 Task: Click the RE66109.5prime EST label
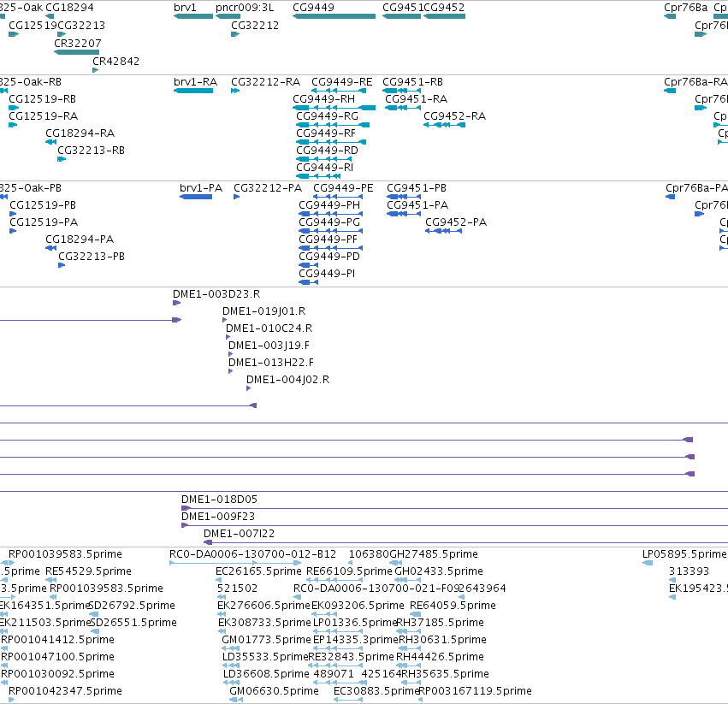[x=349, y=571]
